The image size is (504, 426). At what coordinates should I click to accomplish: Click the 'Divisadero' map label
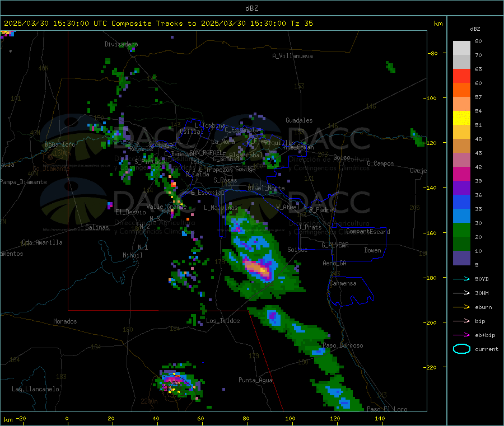pos(121,44)
